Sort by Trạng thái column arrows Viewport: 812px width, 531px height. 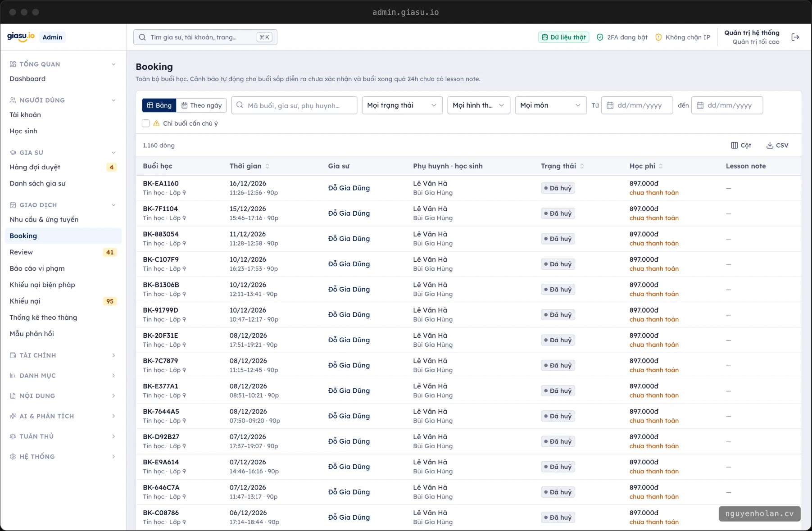tap(582, 166)
